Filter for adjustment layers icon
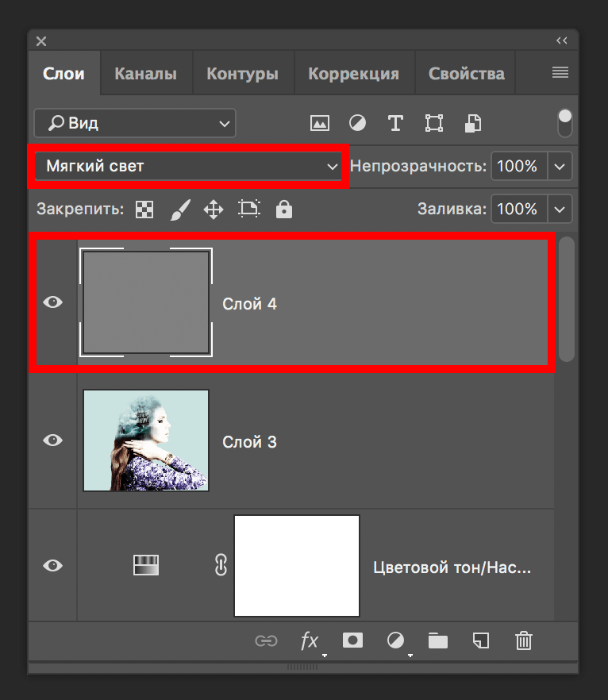The image size is (608, 700). pyautogui.click(x=358, y=123)
